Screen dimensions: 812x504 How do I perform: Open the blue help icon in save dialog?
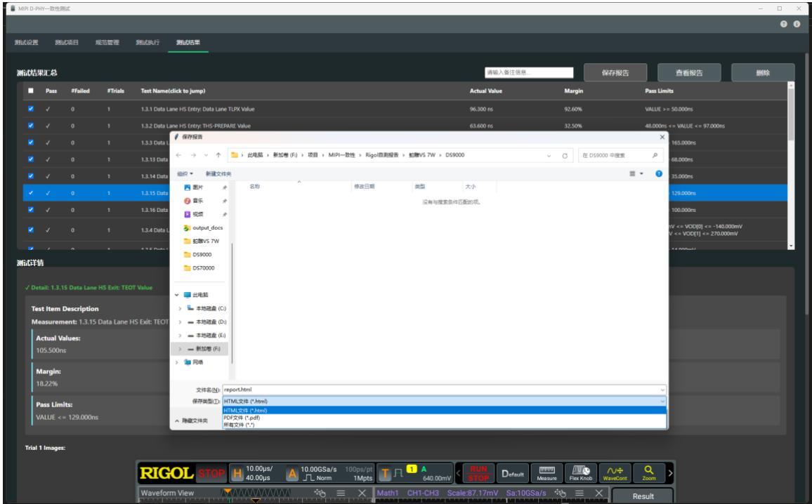(x=659, y=174)
